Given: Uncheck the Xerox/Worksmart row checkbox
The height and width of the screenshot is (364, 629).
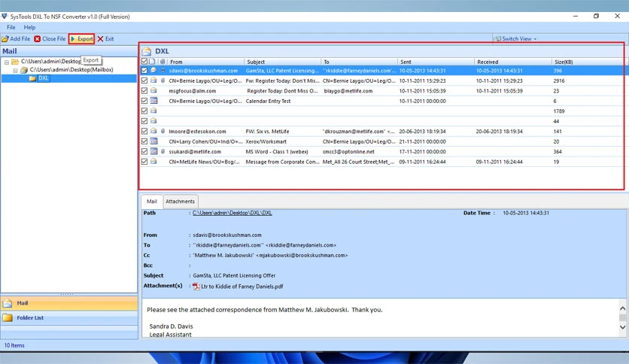Looking at the screenshot, I should coord(144,141).
